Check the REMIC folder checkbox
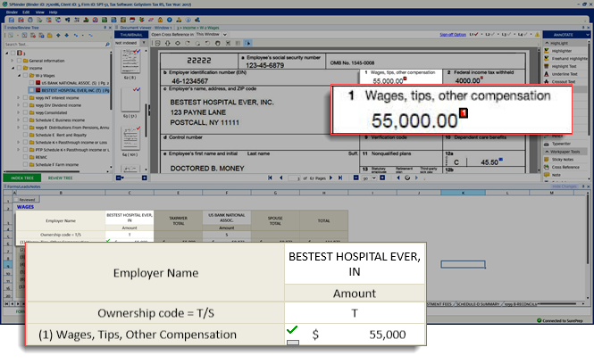Viewport: 594px width, 364px height. (x=25, y=157)
